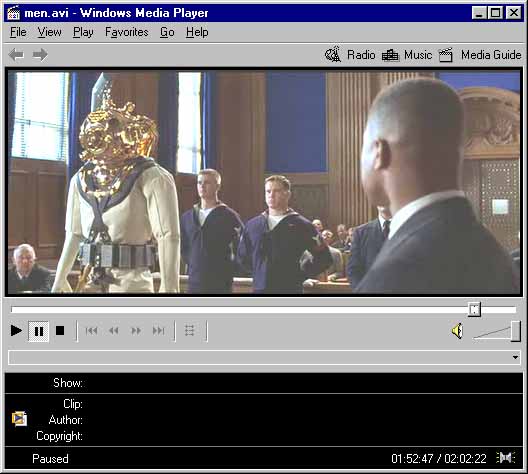
Task: Click the Back arrow icon
Action: (x=16, y=55)
